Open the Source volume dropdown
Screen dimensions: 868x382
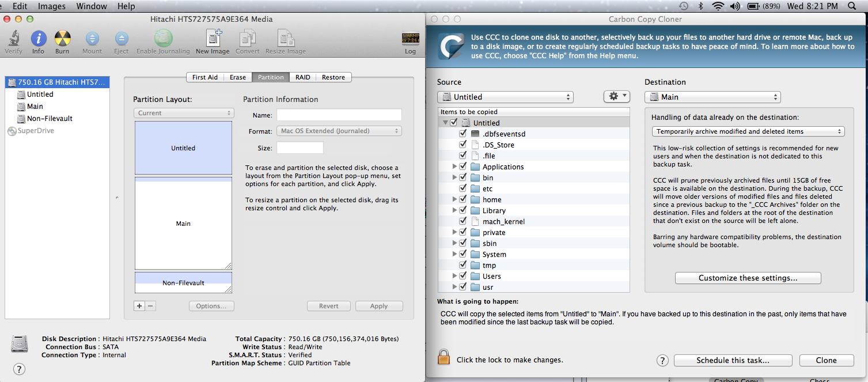(505, 97)
